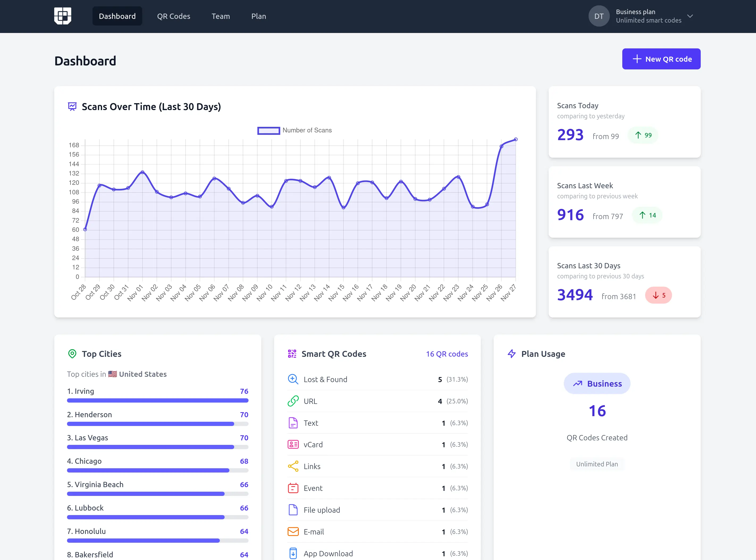Click the Plan Usage lightning bolt icon

(x=512, y=354)
